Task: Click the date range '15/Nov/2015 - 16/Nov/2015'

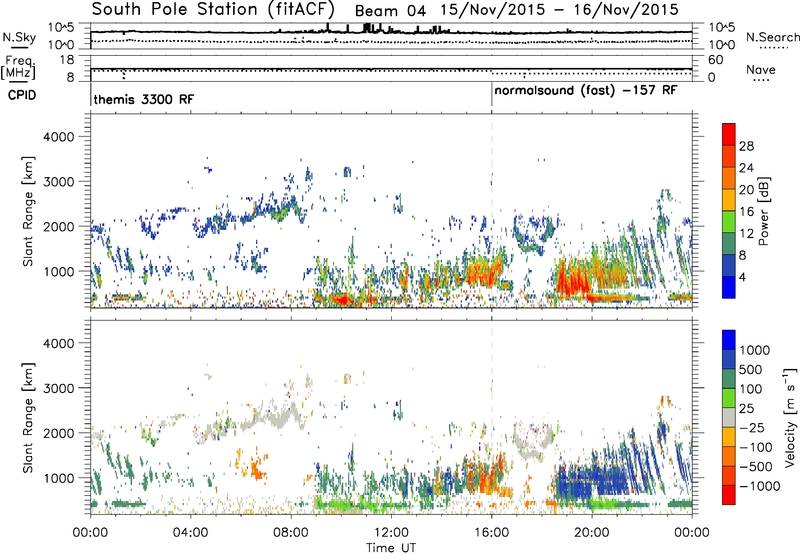Action: tap(559, 10)
